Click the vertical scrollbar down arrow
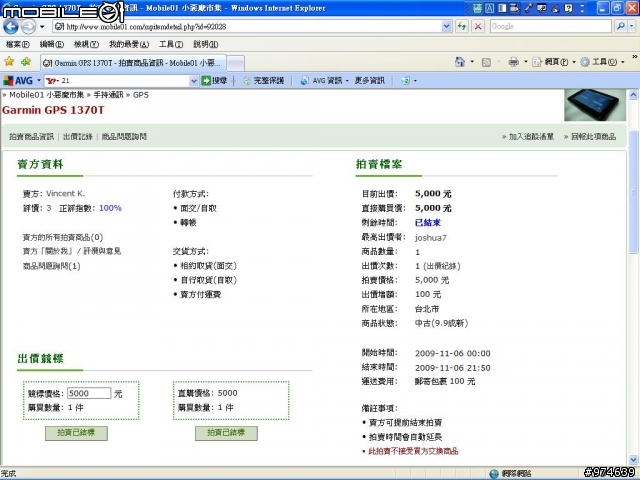The width and height of the screenshot is (640, 480). [x=633, y=460]
